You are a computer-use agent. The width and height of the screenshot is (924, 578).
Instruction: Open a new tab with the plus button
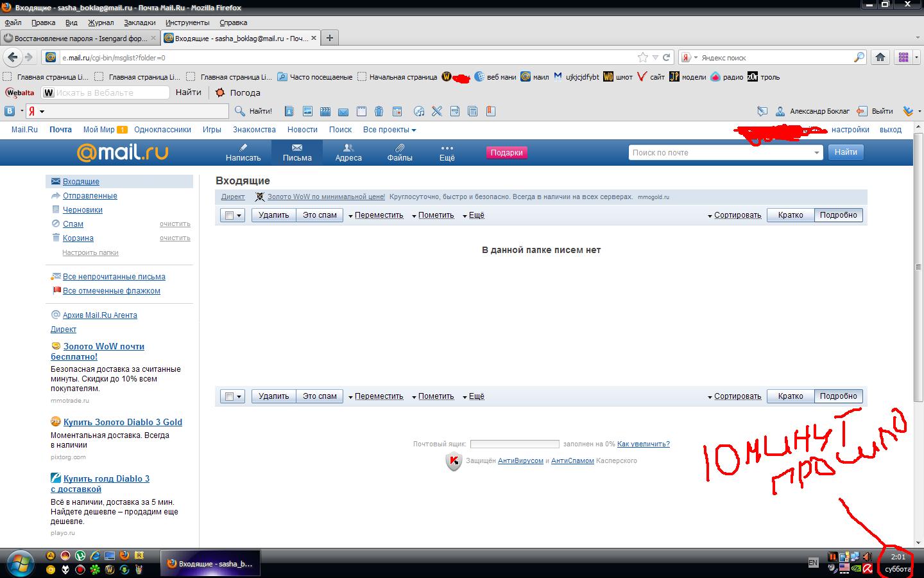coord(329,38)
